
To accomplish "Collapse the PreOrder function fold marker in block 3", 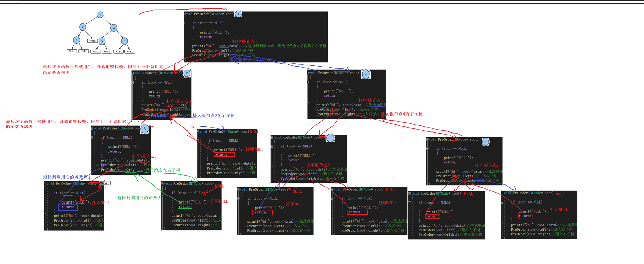I will (x=92, y=128).
